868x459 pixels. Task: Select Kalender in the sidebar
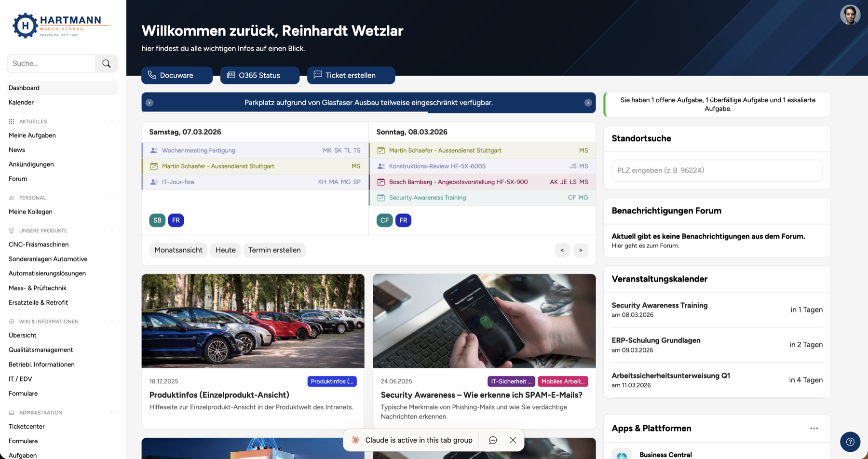[21, 102]
